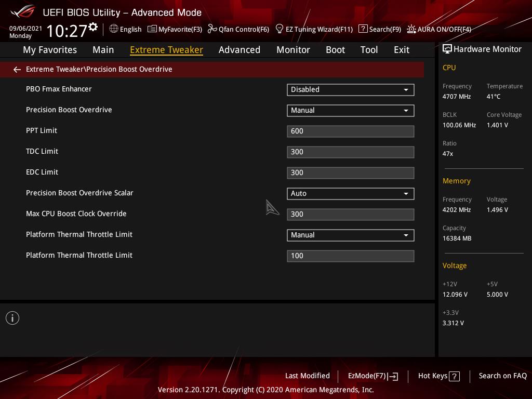Select Max CPU Boost Clock Override label

coord(76,214)
